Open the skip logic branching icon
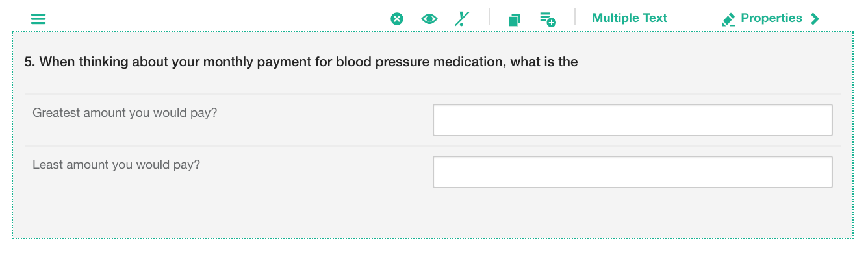This screenshot has height=257, width=868. pyautogui.click(x=461, y=19)
